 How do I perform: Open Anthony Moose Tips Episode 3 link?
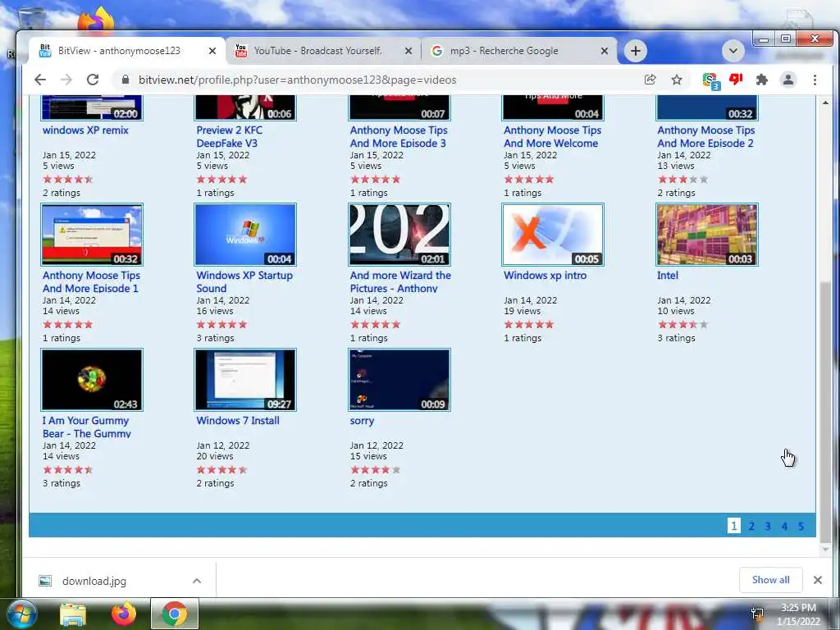tap(399, 137)
